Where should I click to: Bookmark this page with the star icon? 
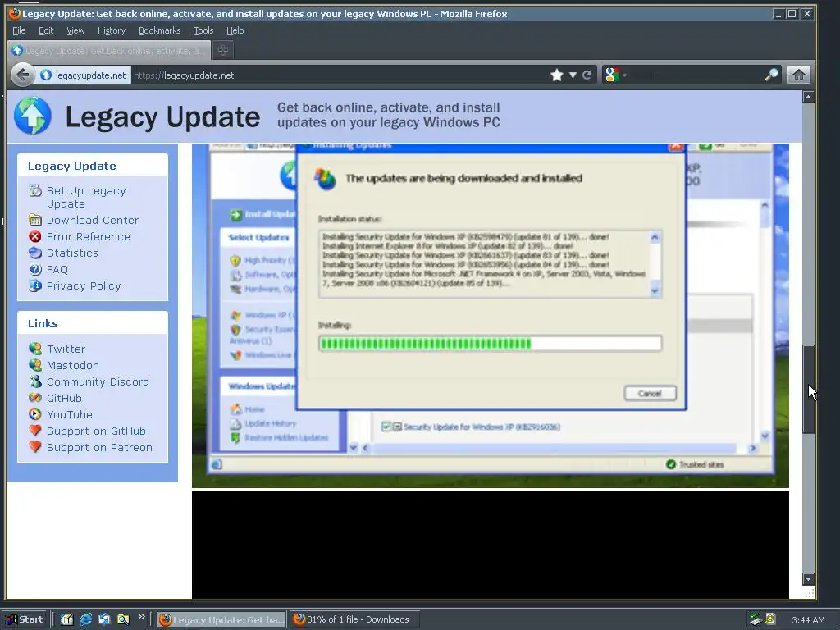pyautogui.click(x=557, y=75)
